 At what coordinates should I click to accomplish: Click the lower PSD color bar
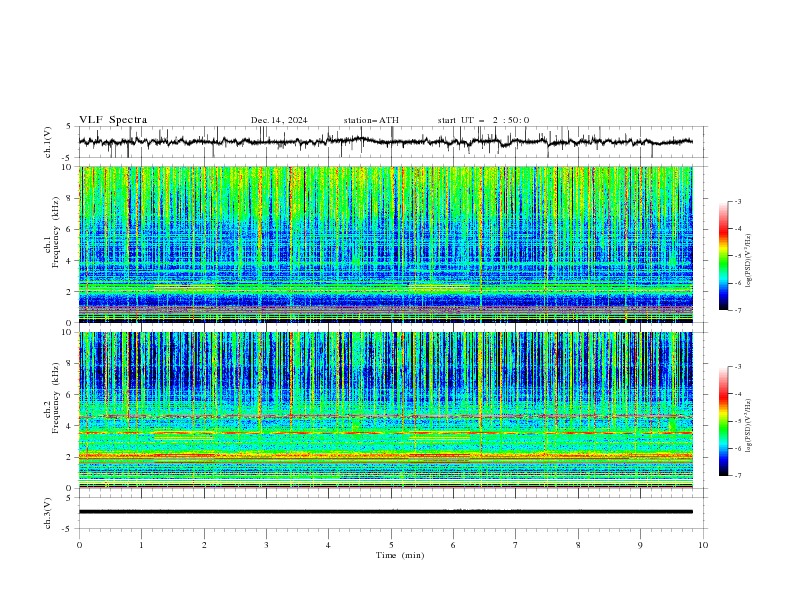coord(723,421)
